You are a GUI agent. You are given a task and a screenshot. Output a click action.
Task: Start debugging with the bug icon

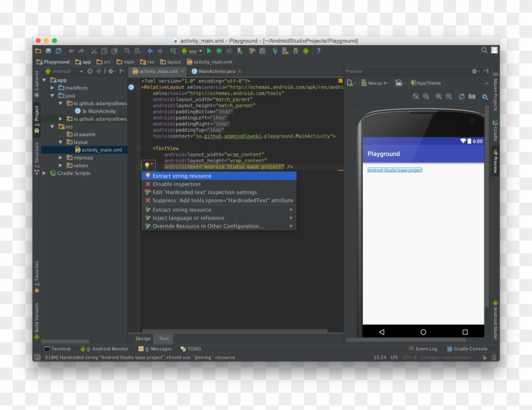click(219, 51)
